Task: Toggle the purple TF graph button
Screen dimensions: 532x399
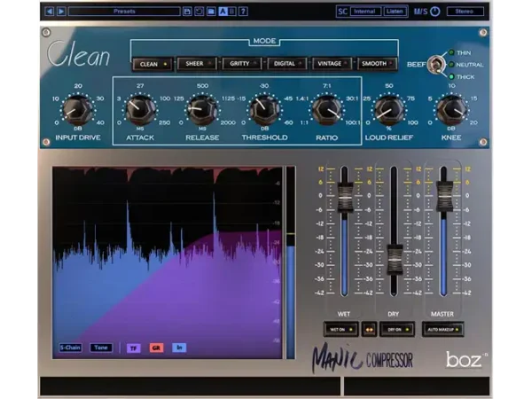Action: pos(133,348)
